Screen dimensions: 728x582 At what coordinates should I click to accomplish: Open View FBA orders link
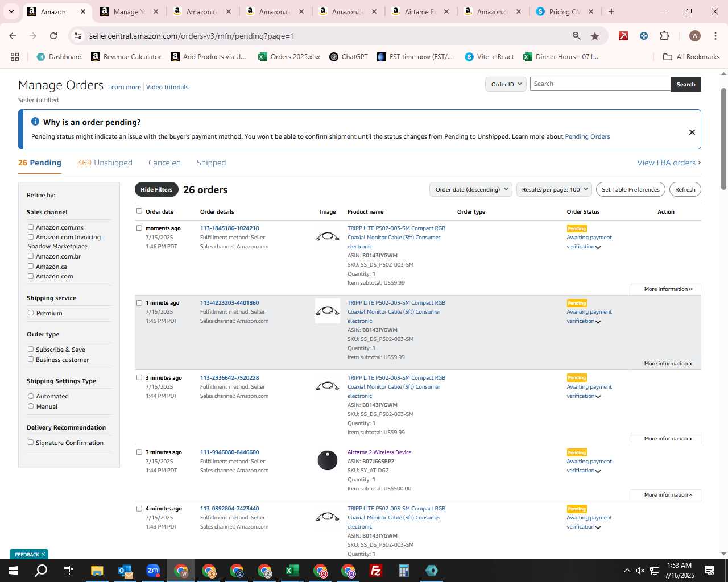tap(669, 163)
